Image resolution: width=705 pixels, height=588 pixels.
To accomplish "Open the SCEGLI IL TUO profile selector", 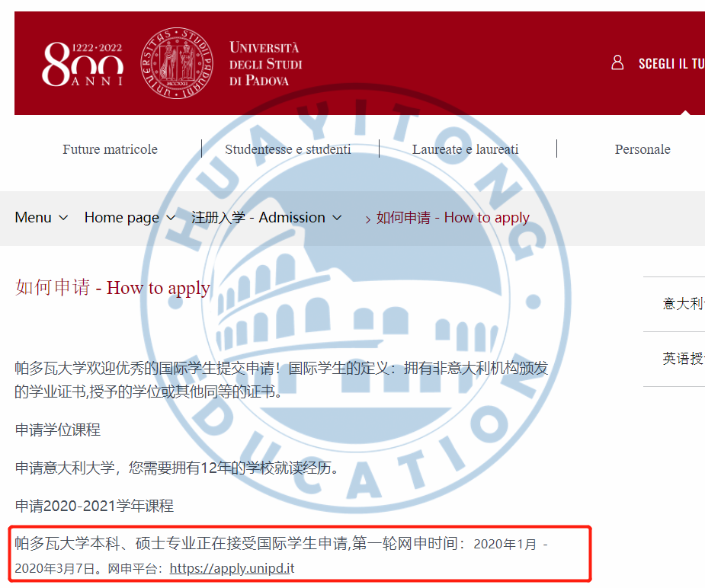I will [x=671, y=64].
